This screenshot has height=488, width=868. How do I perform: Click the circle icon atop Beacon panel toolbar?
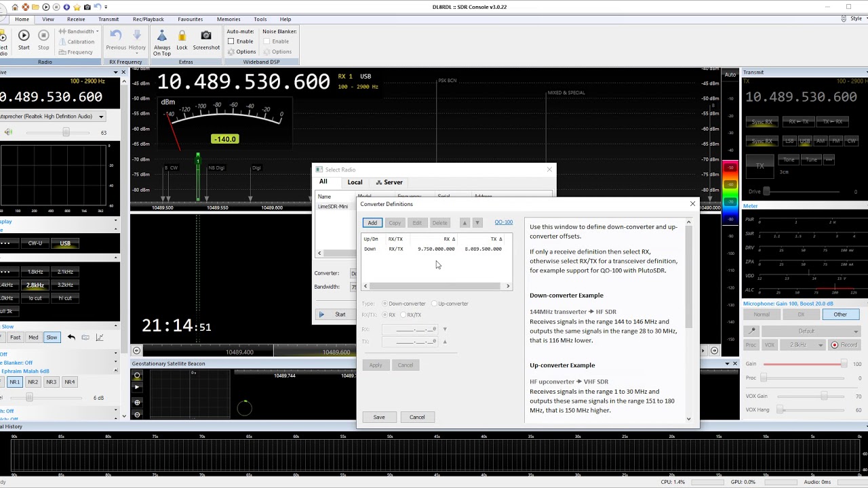(137, 375)
